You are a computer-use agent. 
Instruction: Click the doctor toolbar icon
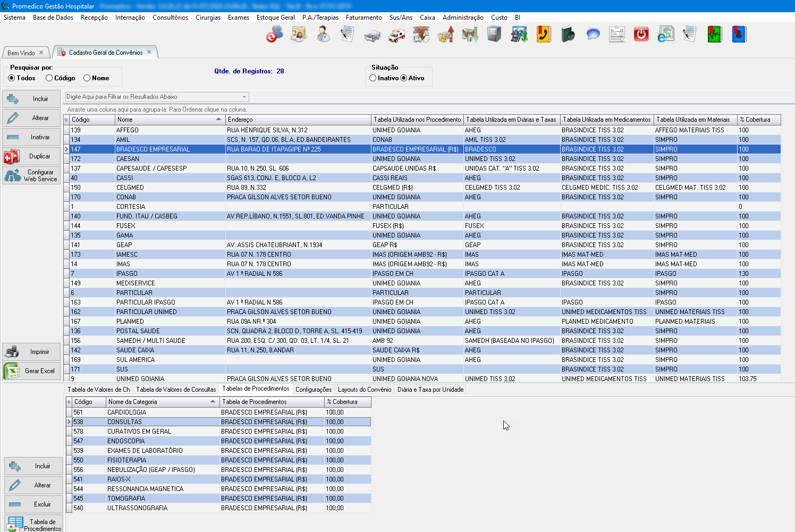(324, 35)
